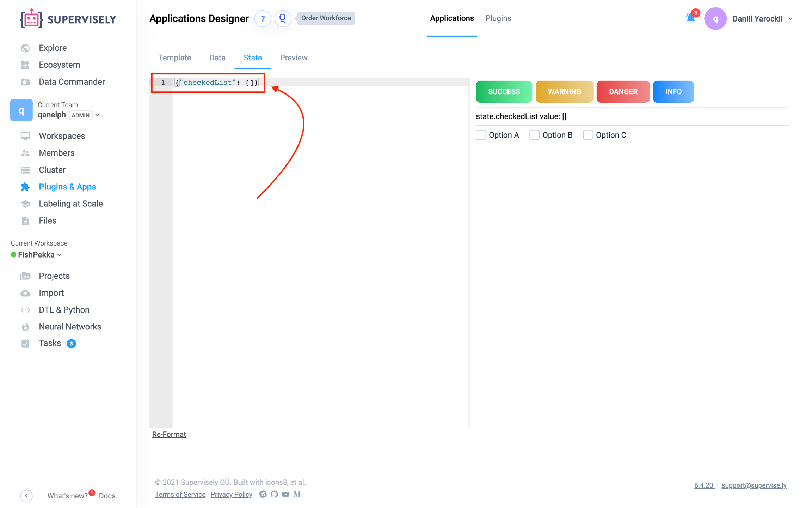
Task: Check the Option A checkbox
Action: (481, 135)
